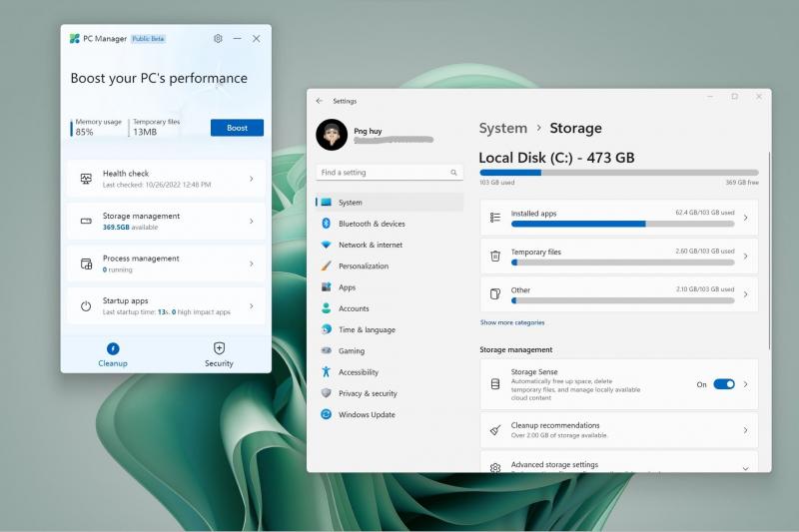The width and height of the screenshot is (799, 532).
Task: Click the System breadcrumb link
Action: tap(503, 129)
